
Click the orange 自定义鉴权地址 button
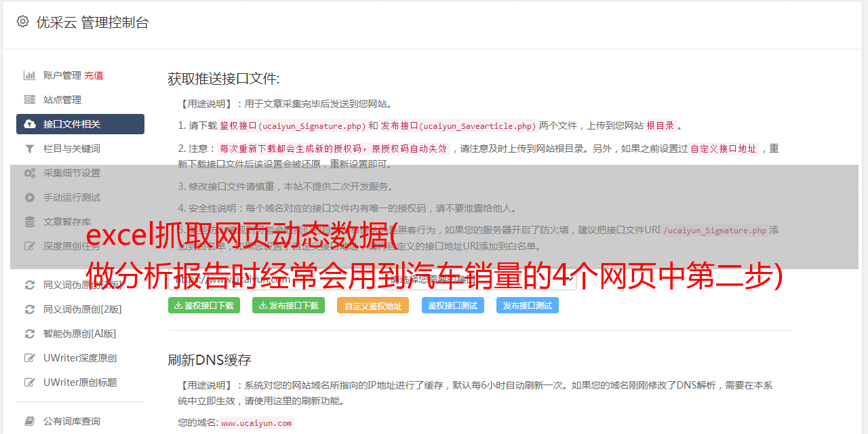(373, 305)
